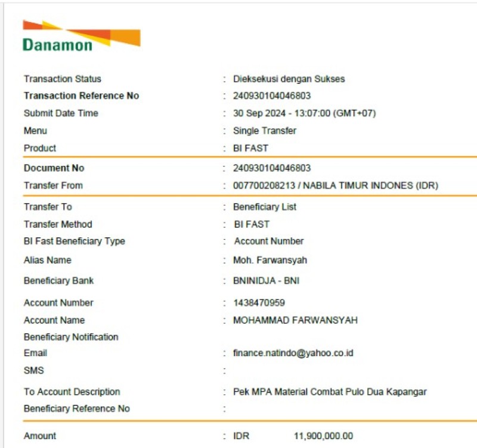
Task: Select Transfer Method value "BI FAST"
Action: coord(252,224)
